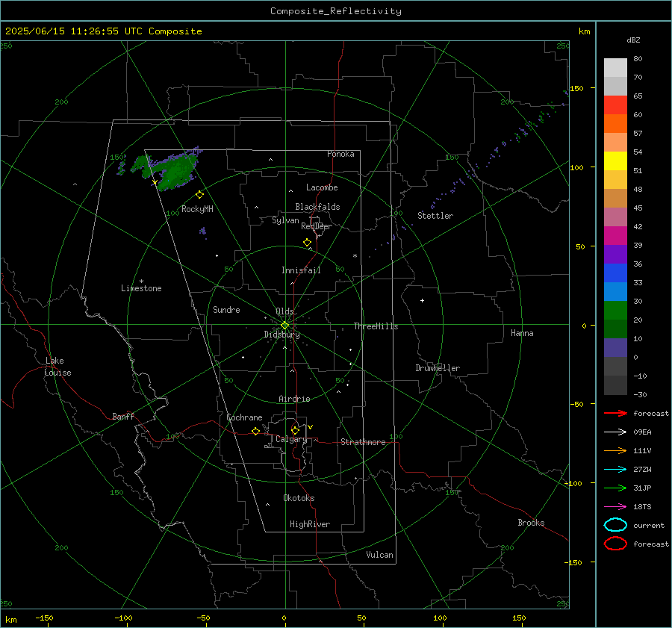The width and height of the screenshot is (672, 628).
Task: Click the Blackfalds city label
Action: (317, 207)
